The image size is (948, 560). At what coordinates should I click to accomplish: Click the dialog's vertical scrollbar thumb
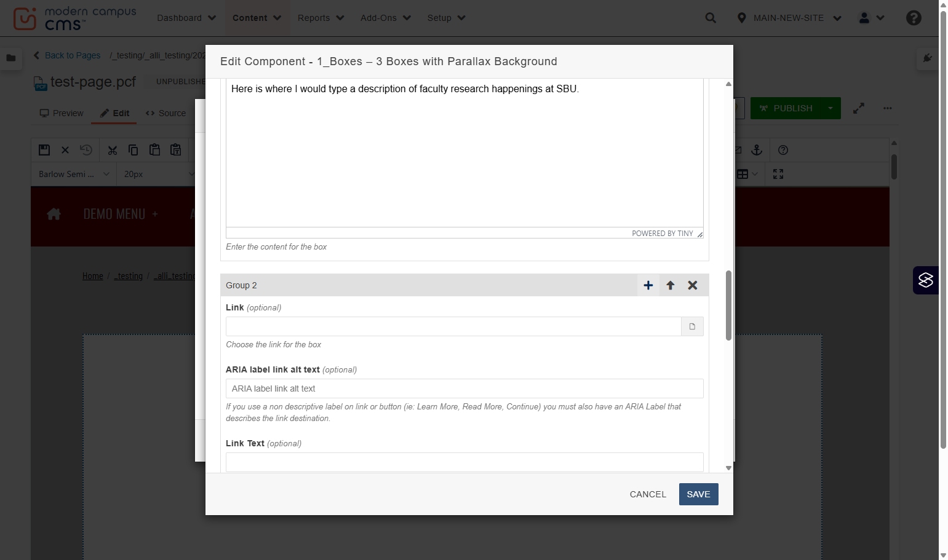728,306
